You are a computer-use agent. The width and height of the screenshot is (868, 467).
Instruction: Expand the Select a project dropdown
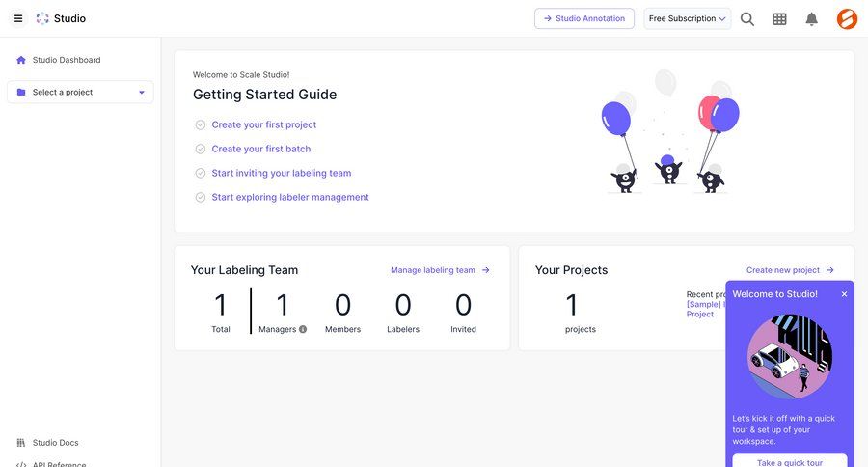(x=80, y=92)
